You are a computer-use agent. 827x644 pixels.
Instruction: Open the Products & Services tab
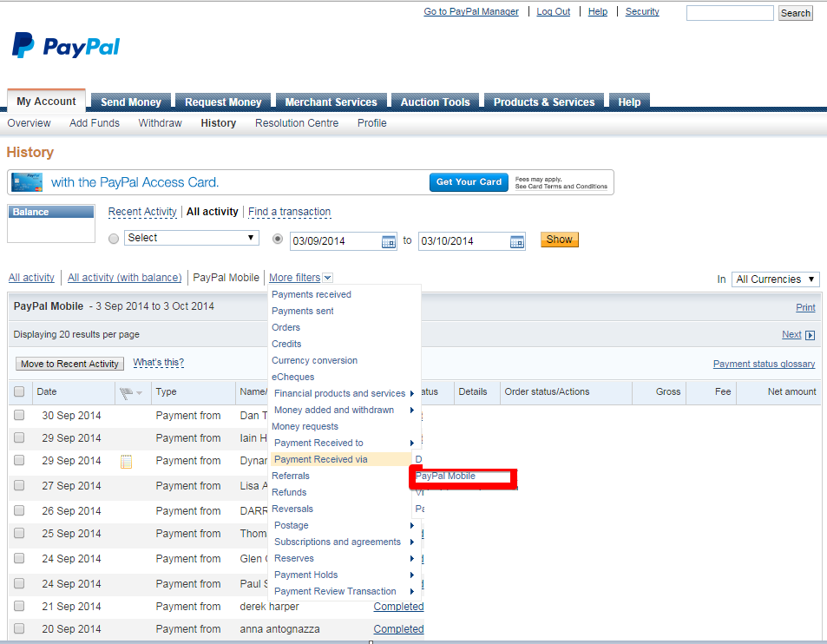(x=544, y=102)
